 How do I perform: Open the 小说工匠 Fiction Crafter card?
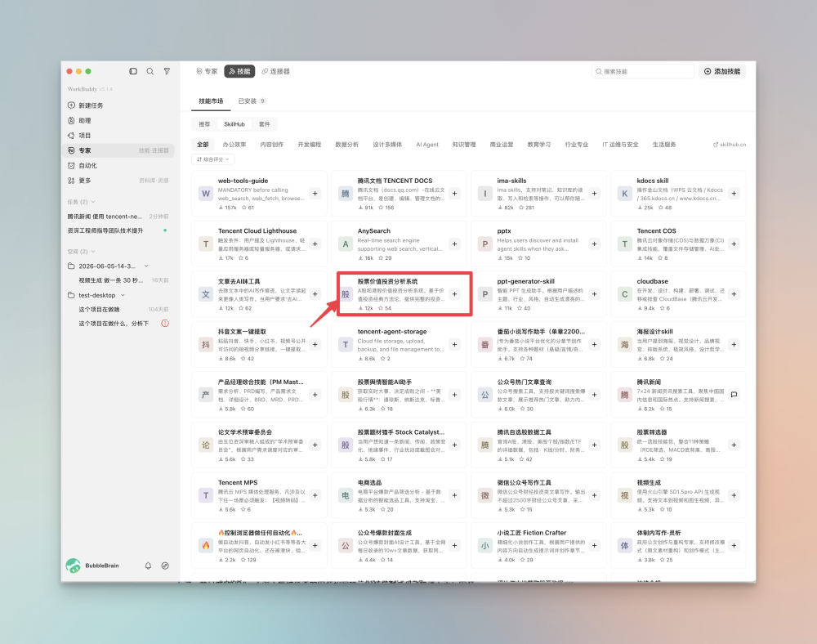tap(538, 546)
